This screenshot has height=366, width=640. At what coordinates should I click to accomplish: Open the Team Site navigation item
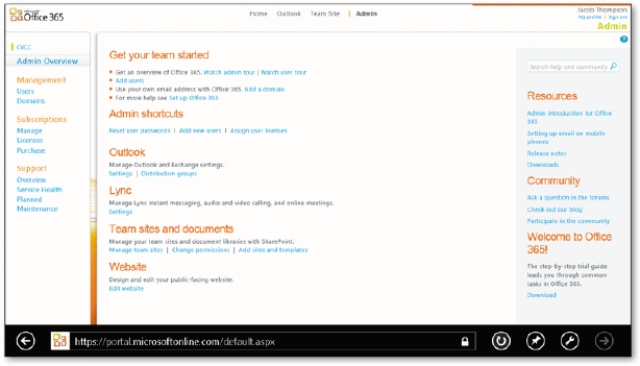coord(325,13)
